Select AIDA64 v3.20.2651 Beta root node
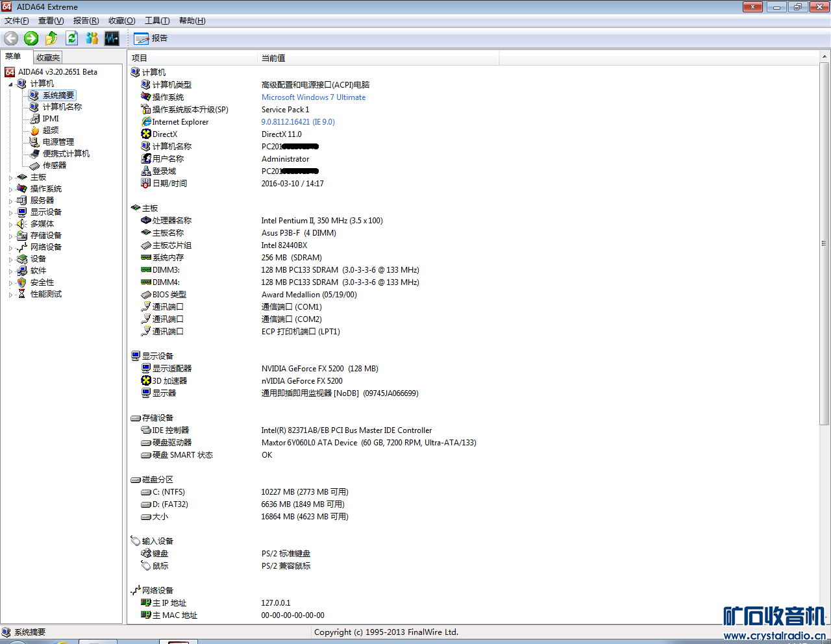Image resolution: width=831 pixels, height=644 pixels. [58, 72]
